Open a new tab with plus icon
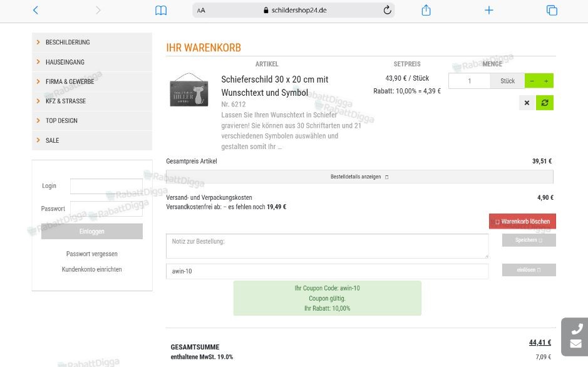The height and width of the screenshot is (367, 588). coord(488,10)
